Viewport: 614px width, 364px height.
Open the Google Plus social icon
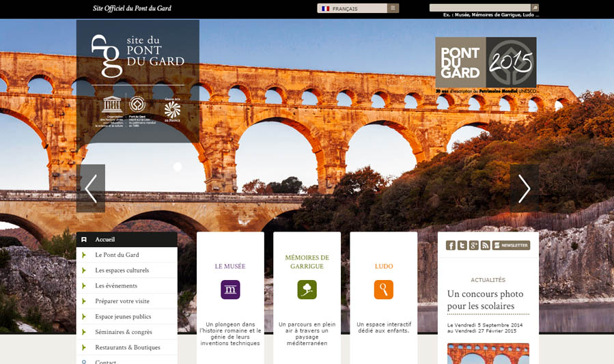[x=474, y=245]
